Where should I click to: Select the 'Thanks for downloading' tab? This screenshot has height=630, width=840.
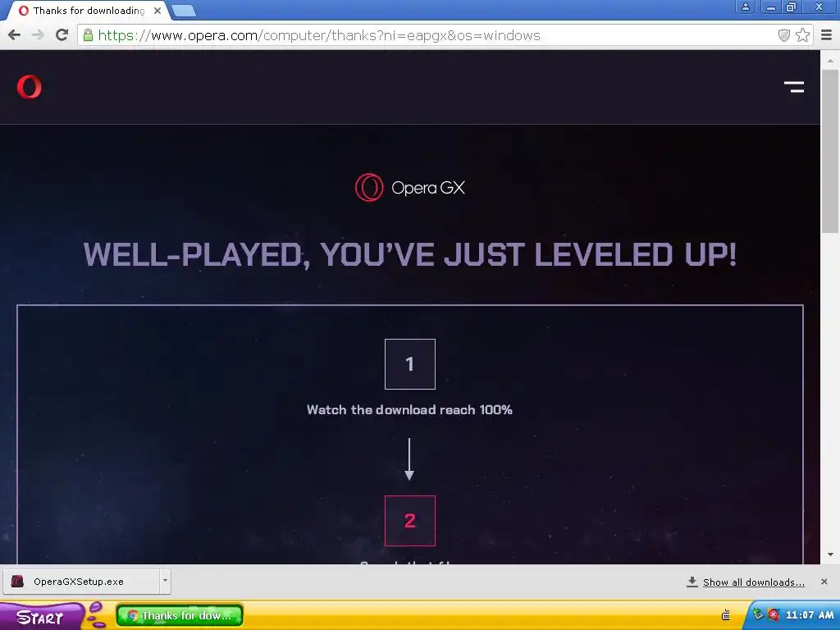(x=89, y=11)
